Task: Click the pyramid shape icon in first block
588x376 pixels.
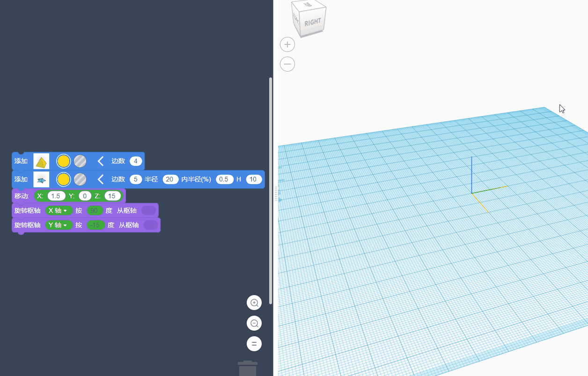Action: [x=41, y=161]
